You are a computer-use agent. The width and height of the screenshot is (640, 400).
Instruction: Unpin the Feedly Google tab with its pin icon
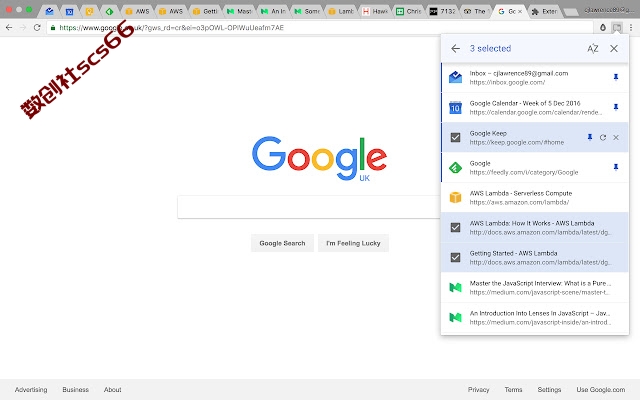(616, 167)
